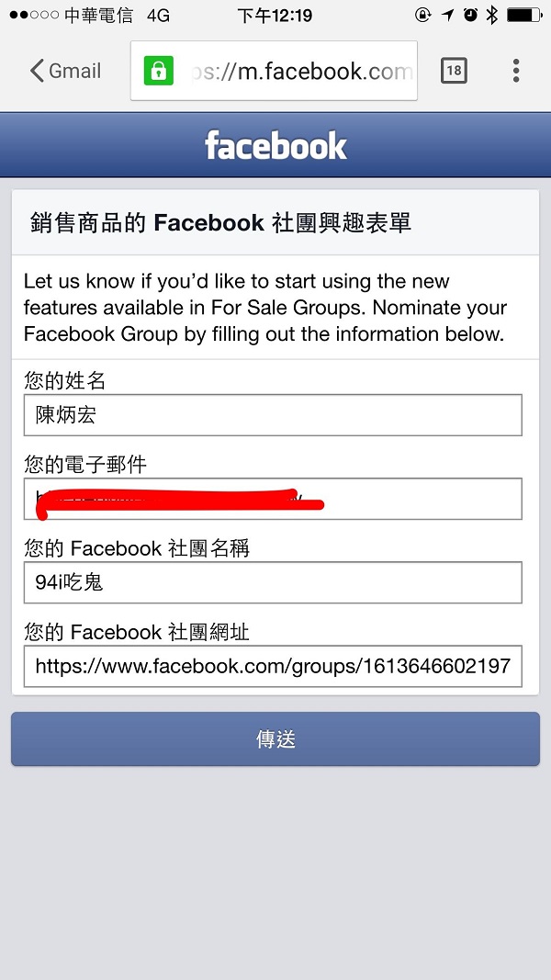The height and width of the screenshot is (980, 551).
Task: Tap the location arrow status icon
Action: (447, 15)
